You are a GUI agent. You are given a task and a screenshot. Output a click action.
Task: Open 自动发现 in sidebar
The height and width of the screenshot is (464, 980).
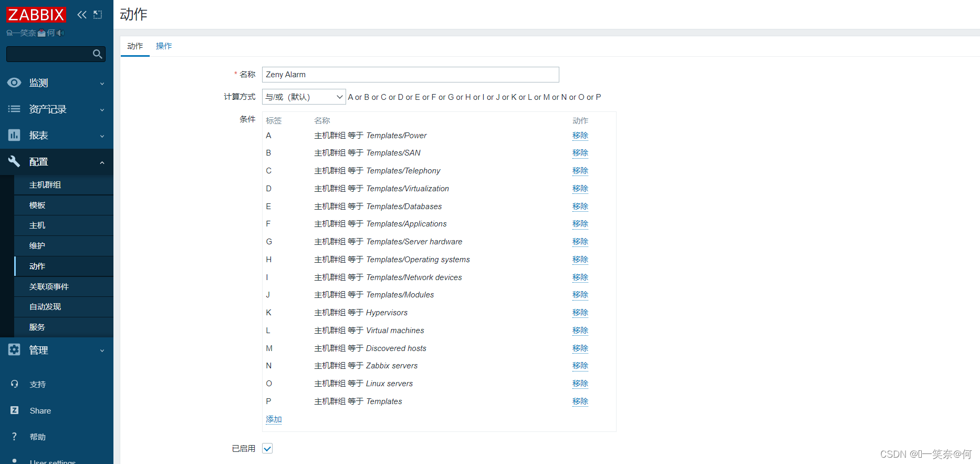[64, 306]
